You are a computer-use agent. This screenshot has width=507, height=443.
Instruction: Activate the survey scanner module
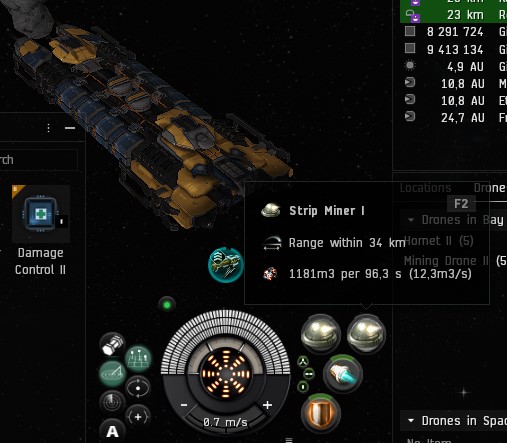tap(343, 374)
